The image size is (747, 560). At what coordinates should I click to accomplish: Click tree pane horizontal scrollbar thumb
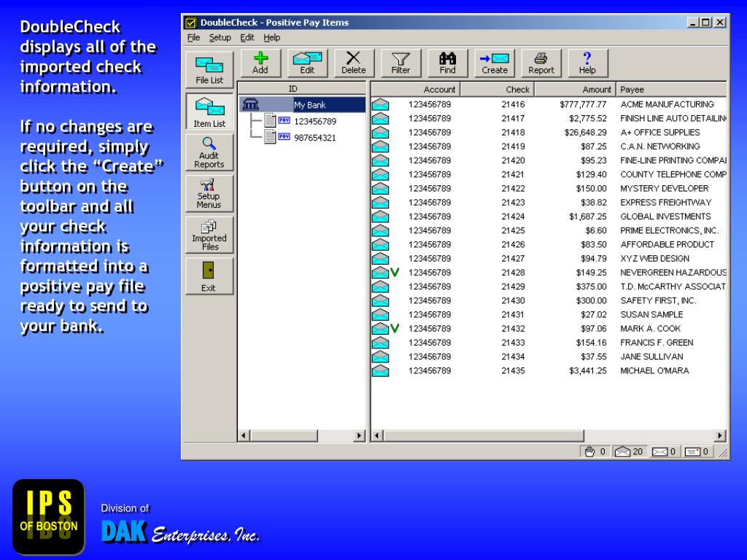(284, 435)
